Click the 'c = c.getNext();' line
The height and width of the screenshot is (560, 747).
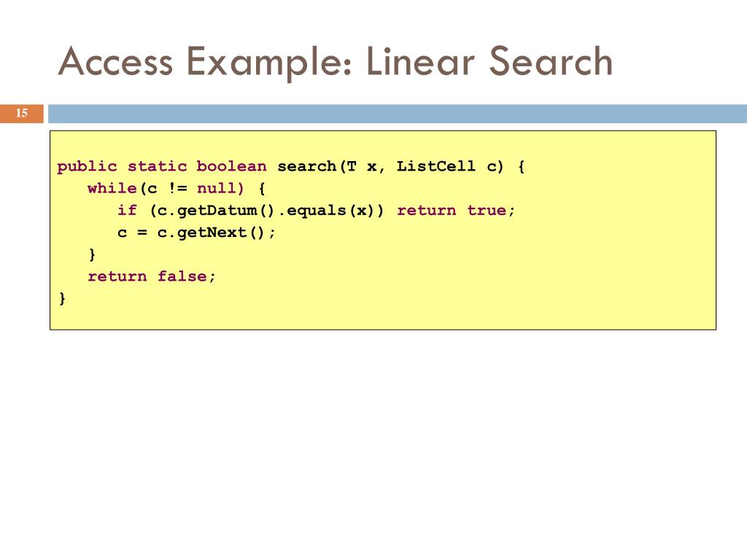(x=196, y=233)
